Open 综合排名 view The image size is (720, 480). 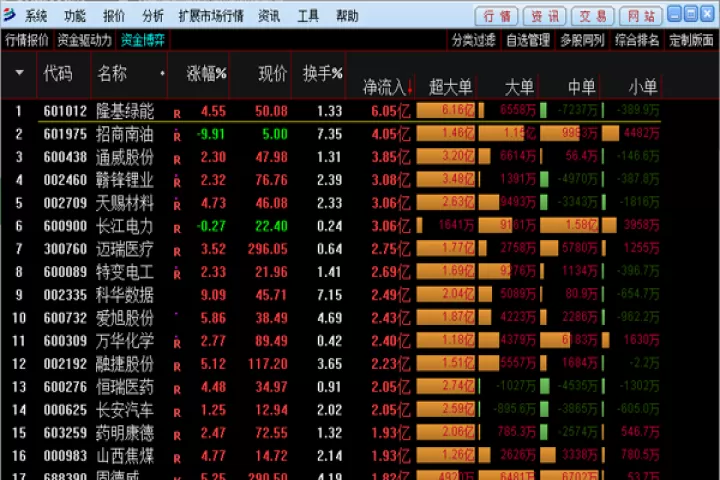637,40
